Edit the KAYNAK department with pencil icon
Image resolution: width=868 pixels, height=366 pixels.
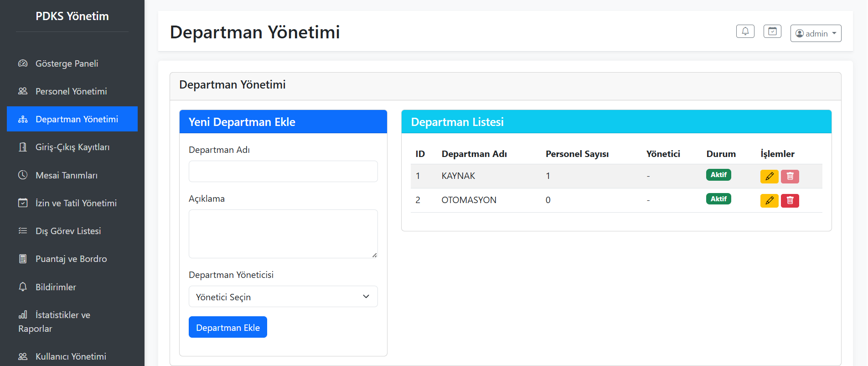769,176
